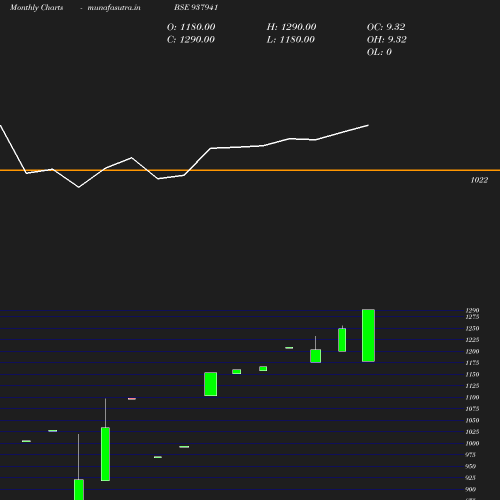The image size is (500, 500).
Task: Click the "Monthly Charts" title text
Action: tap(37, 7)
